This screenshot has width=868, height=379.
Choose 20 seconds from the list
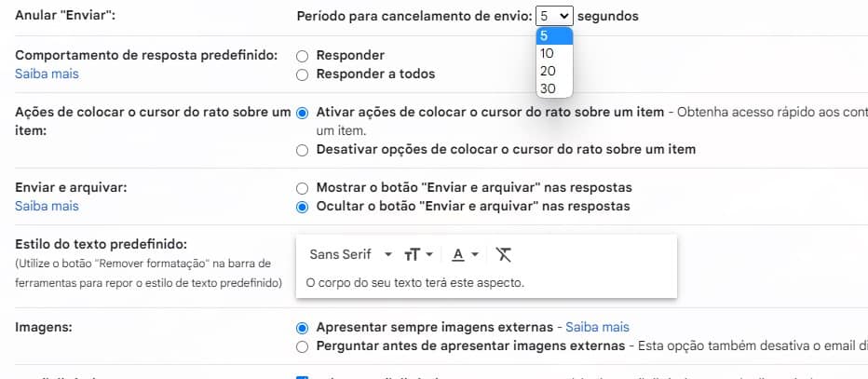(554, 72)
